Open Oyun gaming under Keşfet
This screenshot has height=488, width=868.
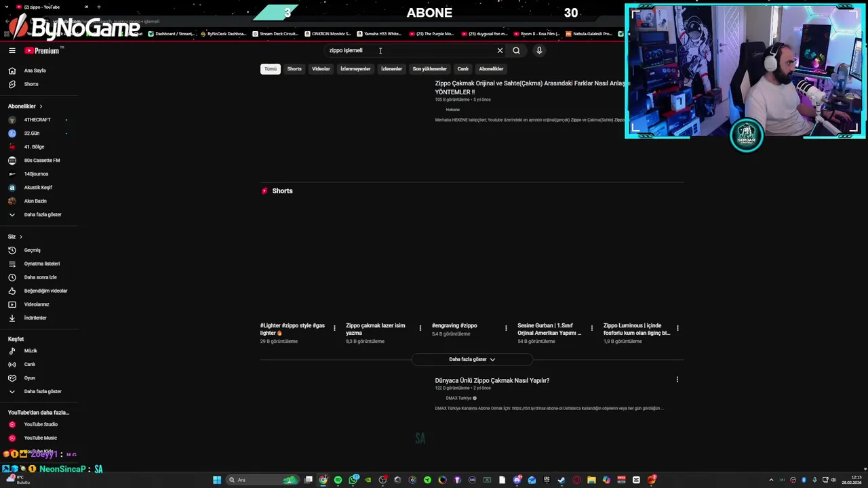[x=22, y=378]
